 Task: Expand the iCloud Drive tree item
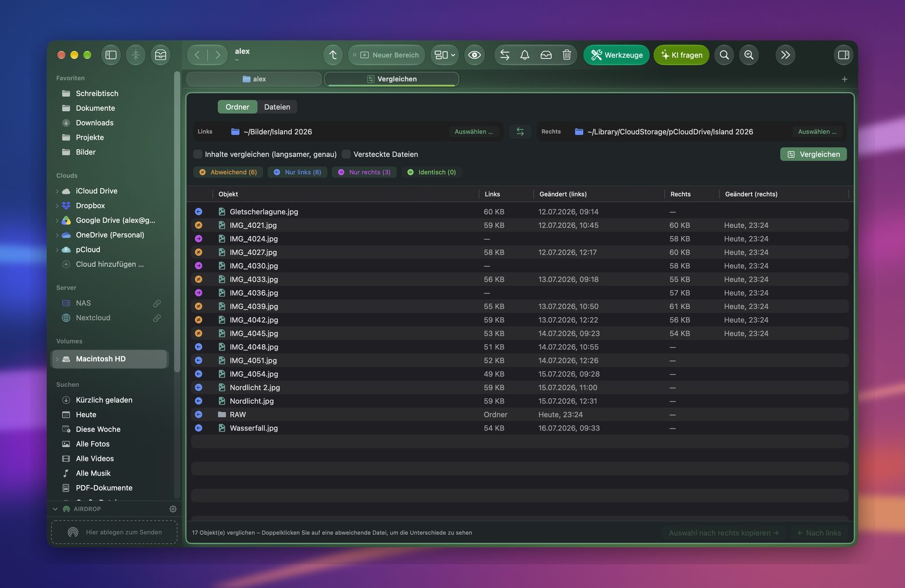point(57,191)
